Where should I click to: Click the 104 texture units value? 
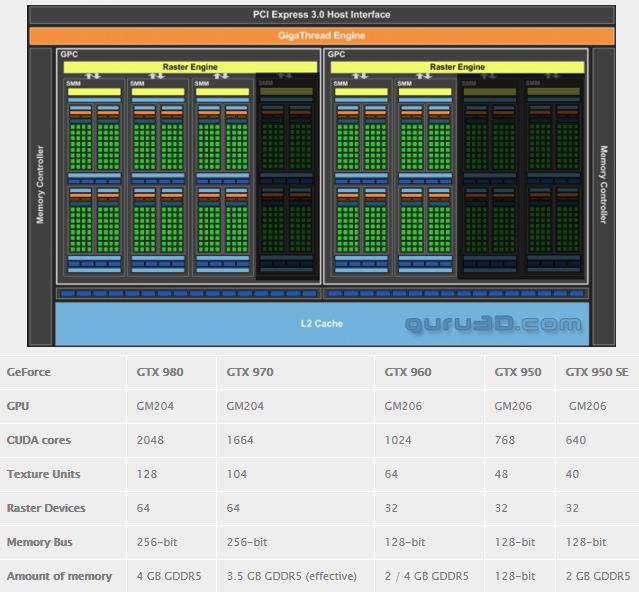[237, 474]
